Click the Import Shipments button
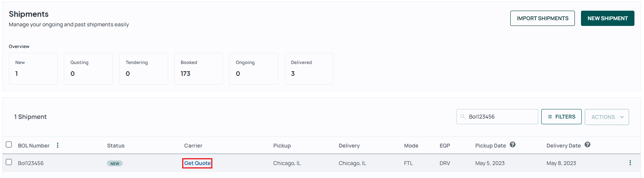 click(x=542, y=18)
